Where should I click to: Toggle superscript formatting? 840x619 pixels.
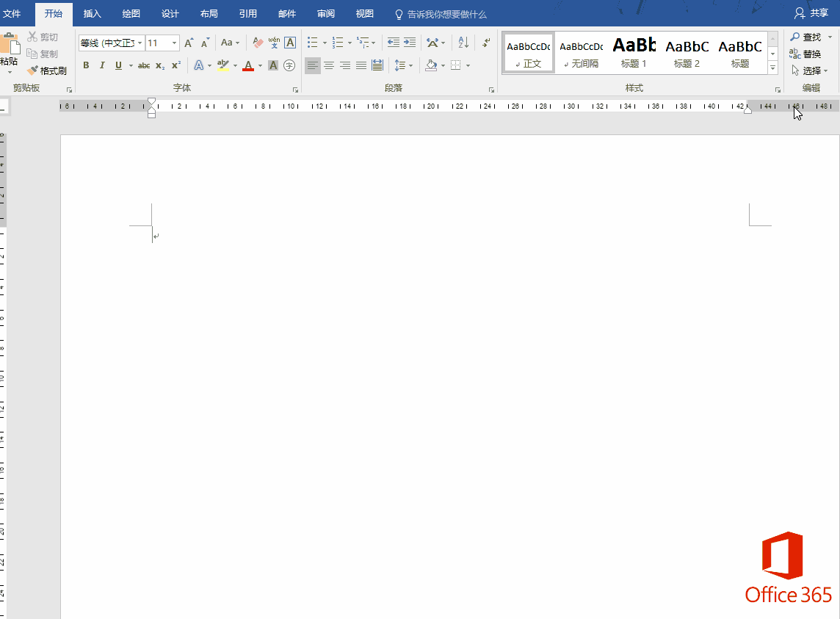(176, 65)
